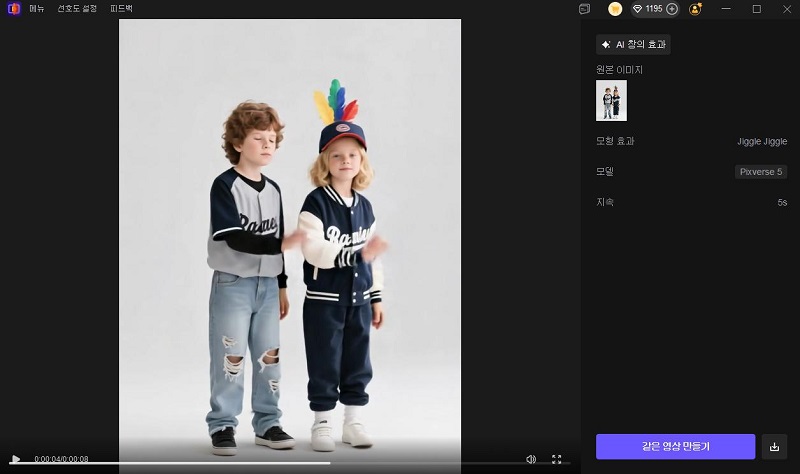800x474 pixels.
Task: Open the user account avatar
Action: pos(695,9)
